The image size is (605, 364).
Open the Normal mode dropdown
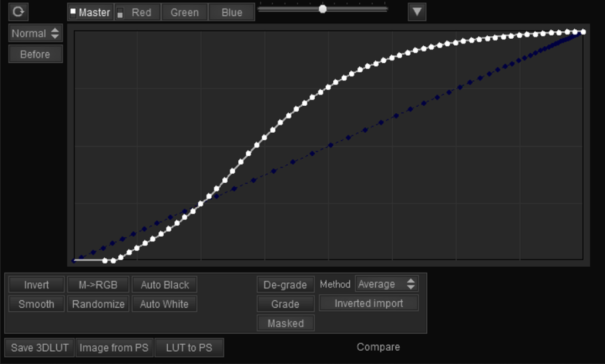35,34
